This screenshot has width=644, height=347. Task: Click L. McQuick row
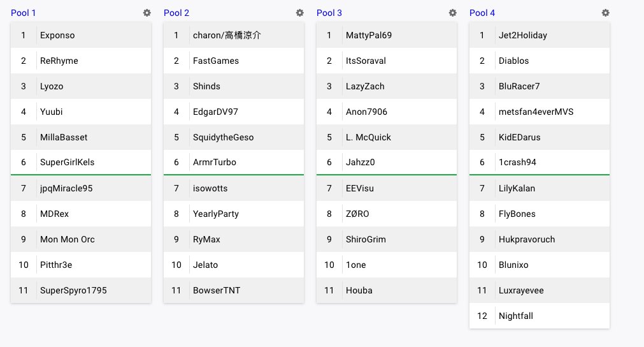pyautogui.click(x=387, y=137)
